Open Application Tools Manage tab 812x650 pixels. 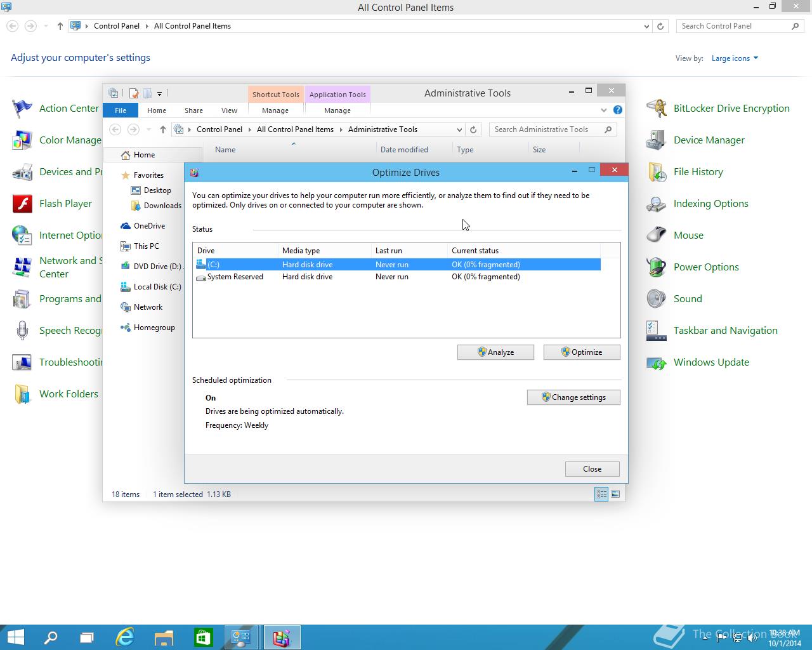337,110
